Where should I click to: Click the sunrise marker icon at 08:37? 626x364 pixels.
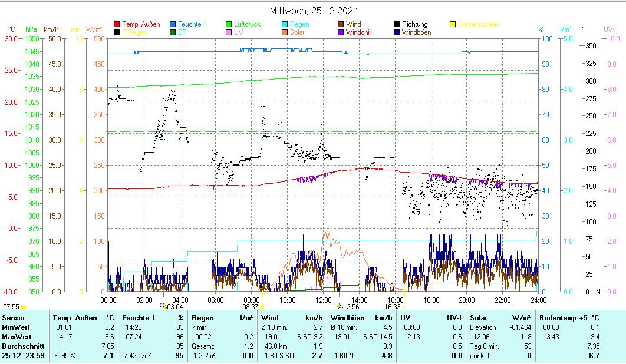[x=262, y=307]
